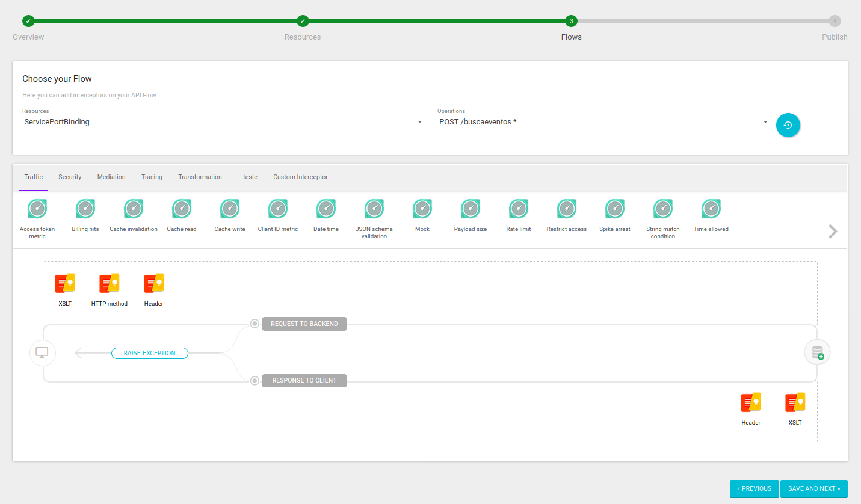Jump to Resources step in progress bar

point(303,22)
